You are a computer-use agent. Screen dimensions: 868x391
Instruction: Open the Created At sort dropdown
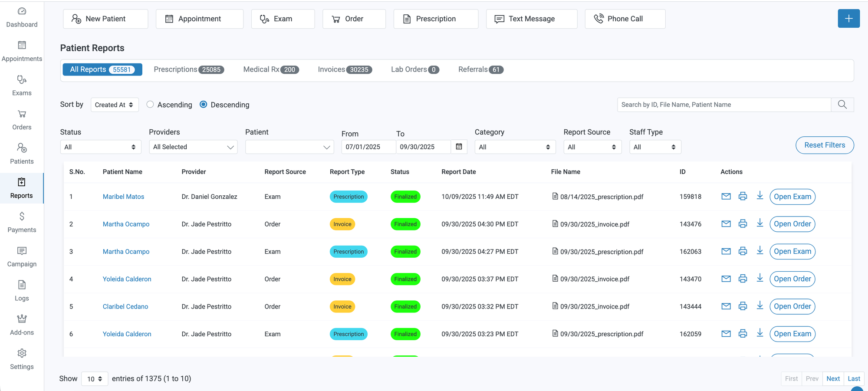[x=114, y=105]
